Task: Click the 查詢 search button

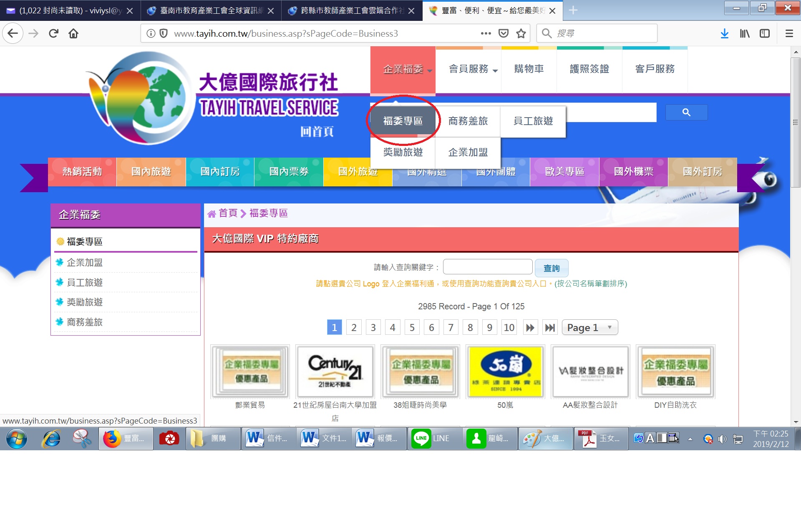Action: point(552,268)
